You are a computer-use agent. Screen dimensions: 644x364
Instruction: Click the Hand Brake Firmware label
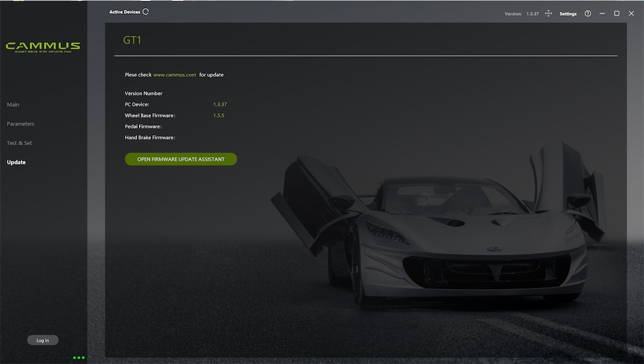tap(150, 138)
